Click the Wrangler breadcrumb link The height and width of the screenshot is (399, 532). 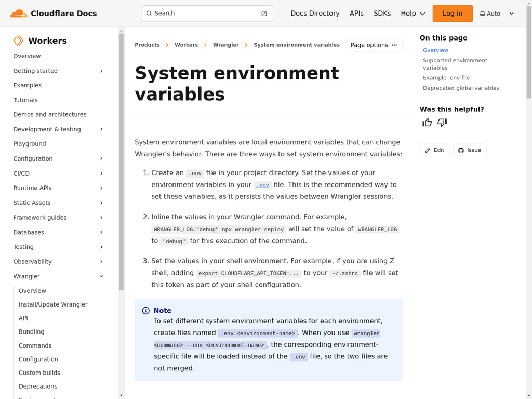click(225, 45)
